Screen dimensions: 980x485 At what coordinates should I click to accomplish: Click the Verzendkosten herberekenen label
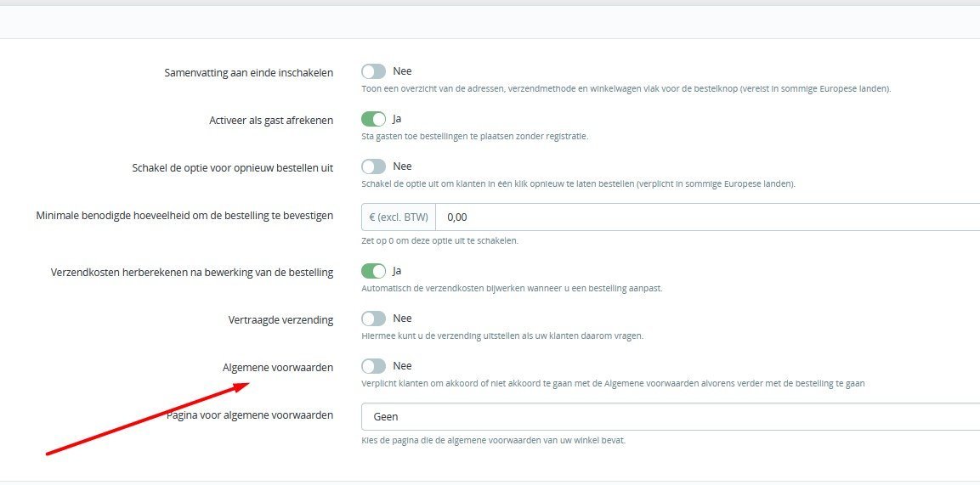point(192,273)
